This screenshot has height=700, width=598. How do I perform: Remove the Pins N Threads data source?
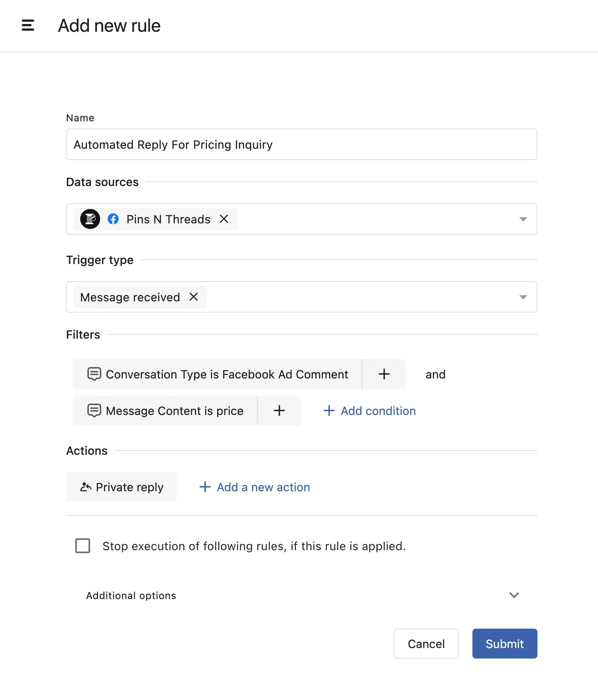tap(224, 219)
